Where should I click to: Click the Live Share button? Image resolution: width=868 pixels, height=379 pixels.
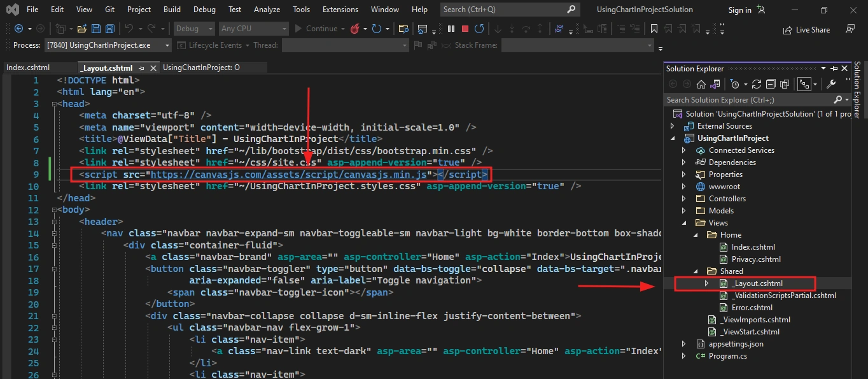806,29
